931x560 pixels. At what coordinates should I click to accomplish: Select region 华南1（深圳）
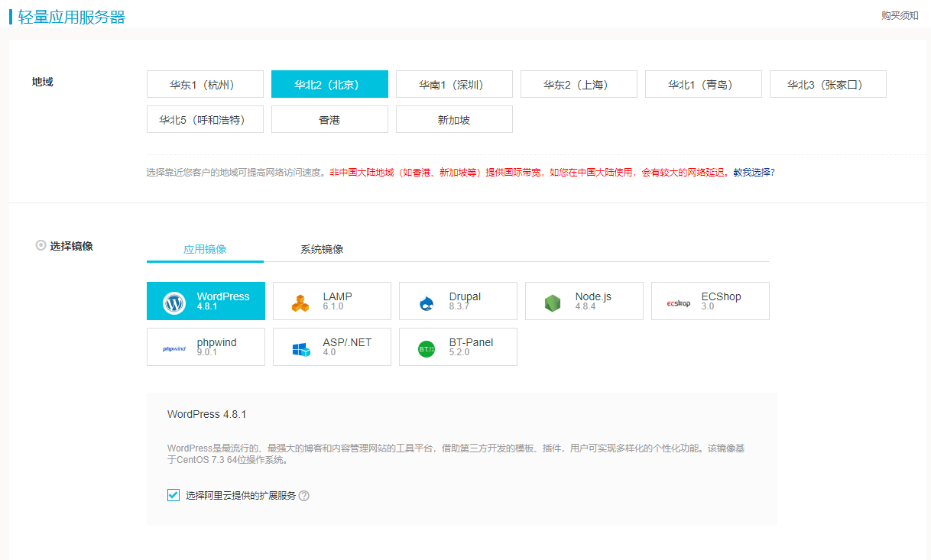point(454,84)
